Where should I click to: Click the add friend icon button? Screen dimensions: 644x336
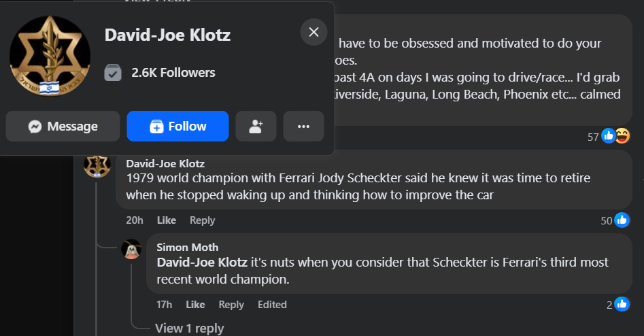(x=256, y=127)
